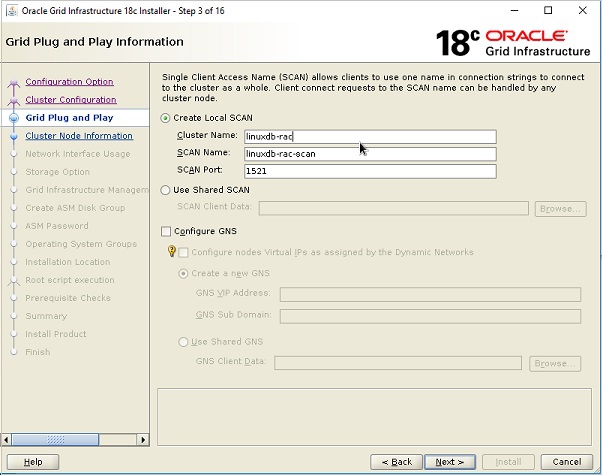The width and height of the screenshot is (602, 475).
Task: Go back with the Back button
Action: pyautogui.click(x=397, y=462)
